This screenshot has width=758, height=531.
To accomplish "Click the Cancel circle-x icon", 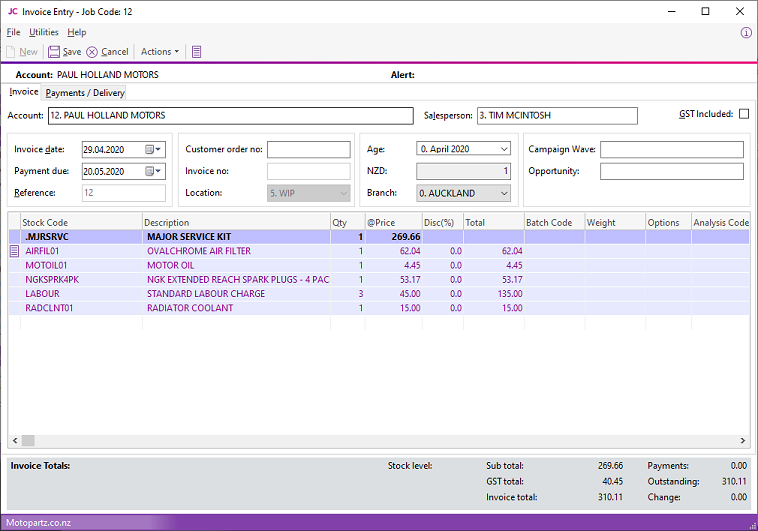I will 92,52.
